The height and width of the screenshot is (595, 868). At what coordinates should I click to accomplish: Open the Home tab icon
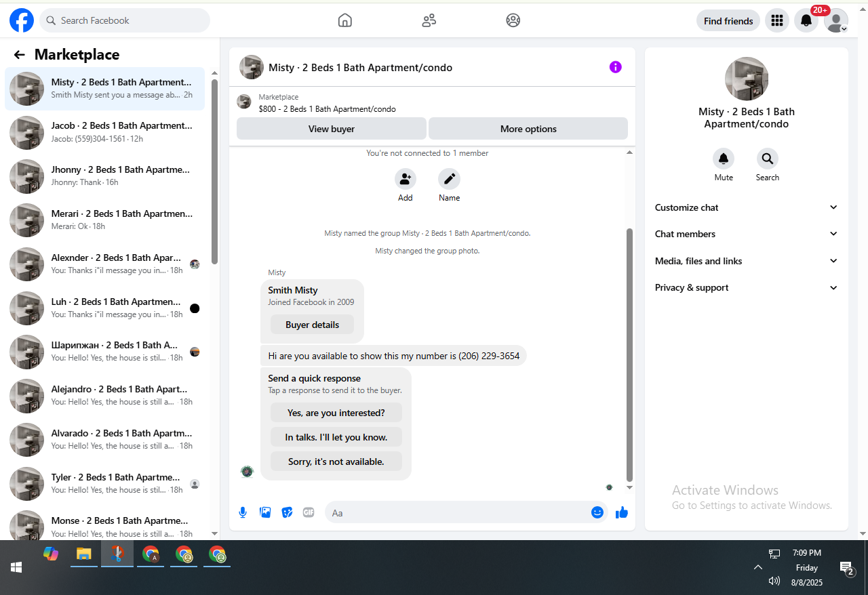[x=345, y=20]
